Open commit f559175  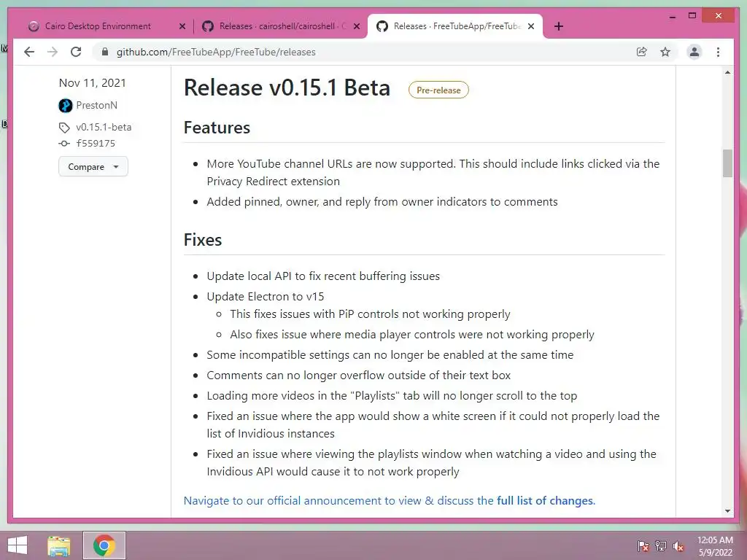(96, 144)
